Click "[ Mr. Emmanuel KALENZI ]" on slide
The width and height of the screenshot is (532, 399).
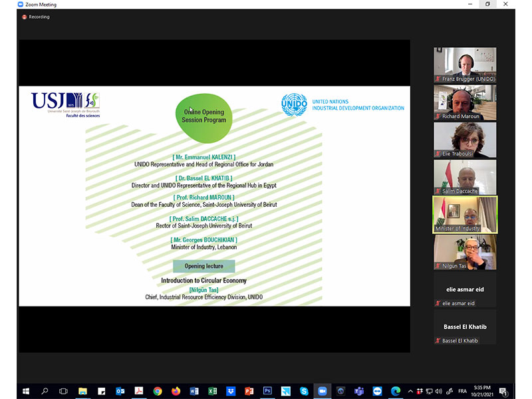click(204, 157)
